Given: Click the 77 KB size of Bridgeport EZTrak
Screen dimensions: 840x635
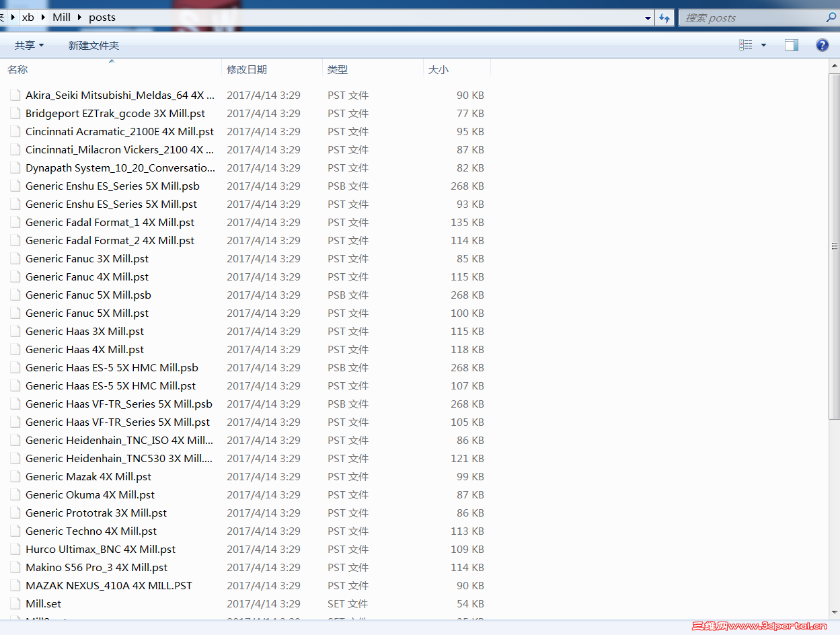Looking at the screenshot, I should point(470,113).
